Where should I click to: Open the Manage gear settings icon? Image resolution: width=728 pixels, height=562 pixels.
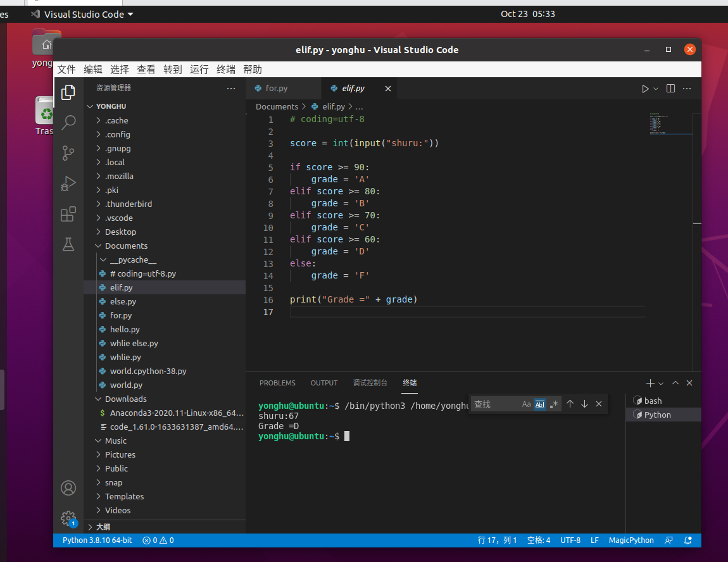68,518
